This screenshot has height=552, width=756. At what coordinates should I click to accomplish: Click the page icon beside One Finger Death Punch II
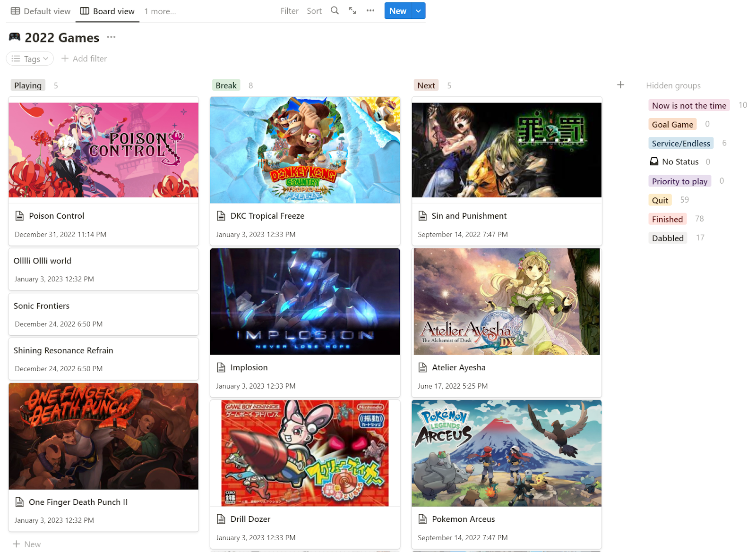(19, 502)
